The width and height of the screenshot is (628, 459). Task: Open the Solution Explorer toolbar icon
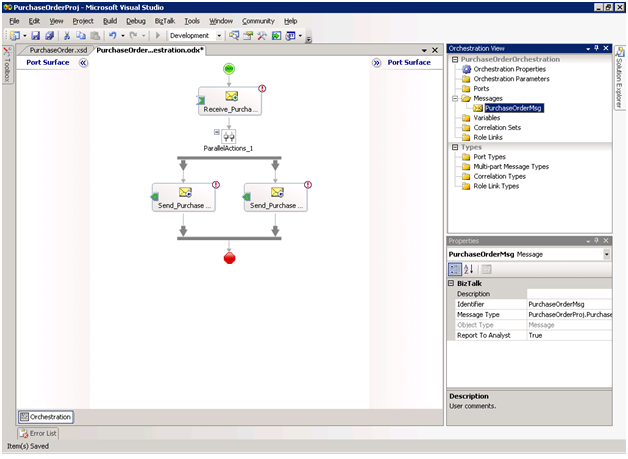coord(234,36)
